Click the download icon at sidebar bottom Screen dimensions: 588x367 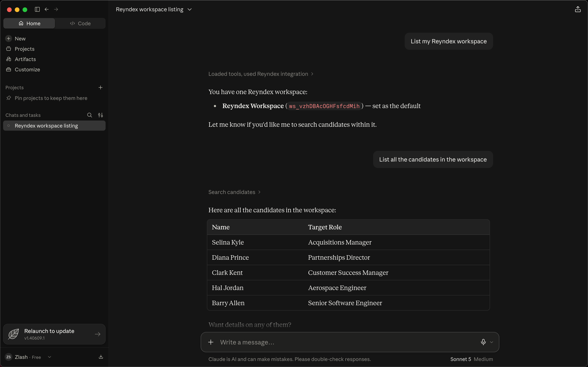coord(101,357)
